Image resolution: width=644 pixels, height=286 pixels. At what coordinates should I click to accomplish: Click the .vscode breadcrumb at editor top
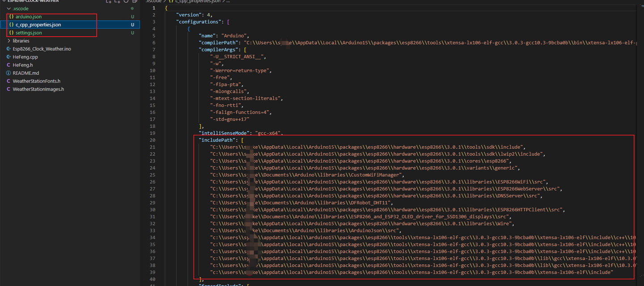153,1
